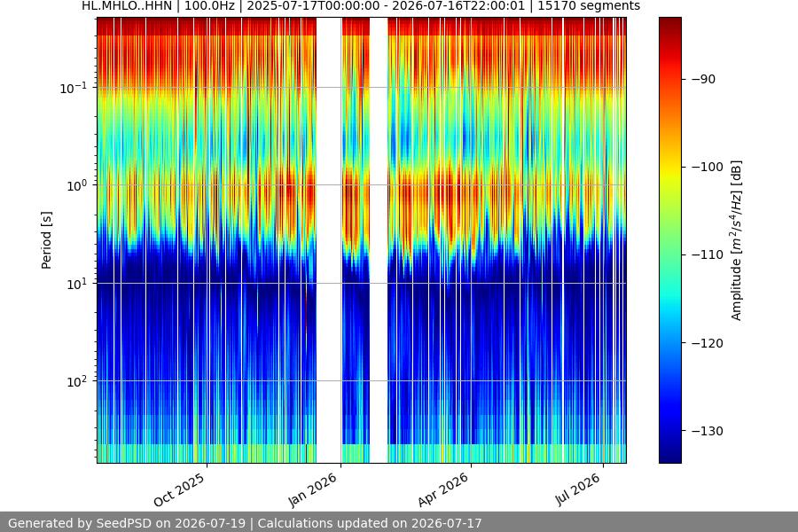Screen dimensions: 798x532
Task: Click the 10^1 period tick label
Action: (77, 284)
